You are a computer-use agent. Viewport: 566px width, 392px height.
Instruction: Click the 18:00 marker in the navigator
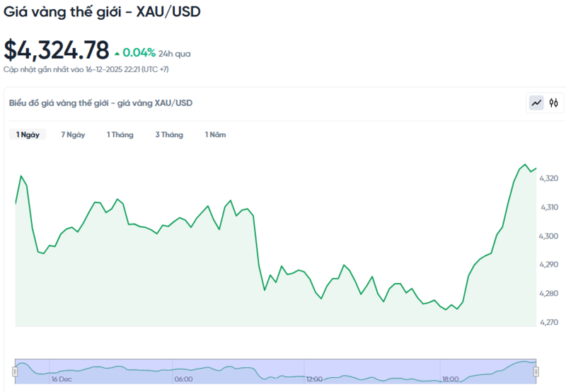pos(449,379)
